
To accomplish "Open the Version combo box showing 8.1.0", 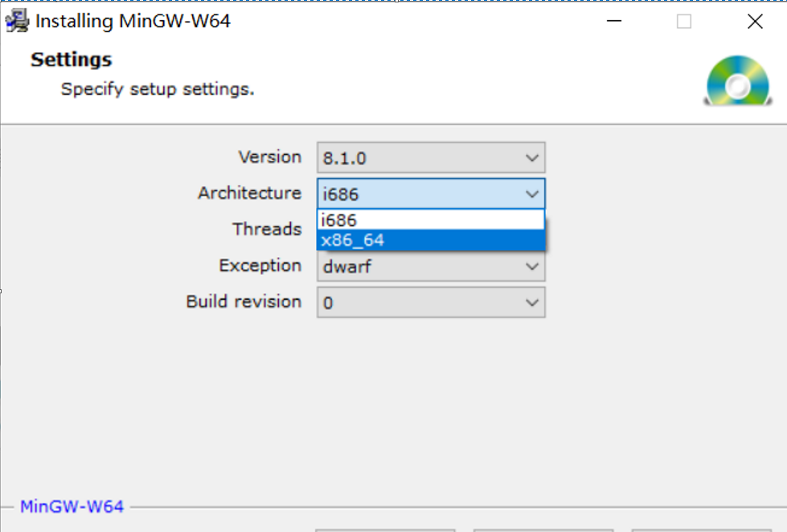I will 418,158.
